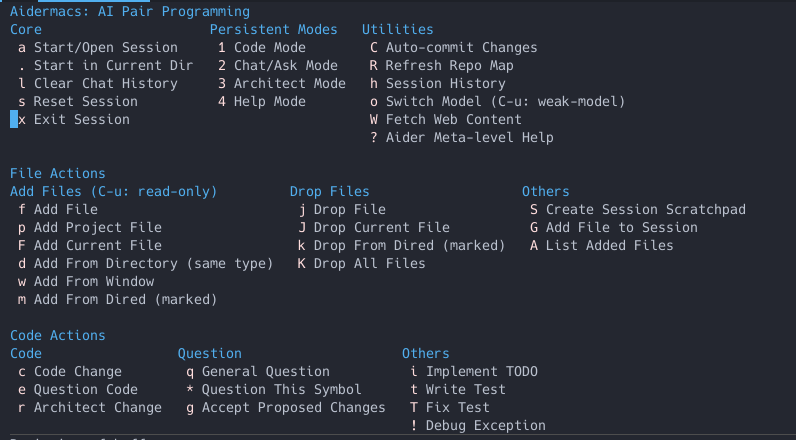Select Start/Open Session in Core

point(105,47)
